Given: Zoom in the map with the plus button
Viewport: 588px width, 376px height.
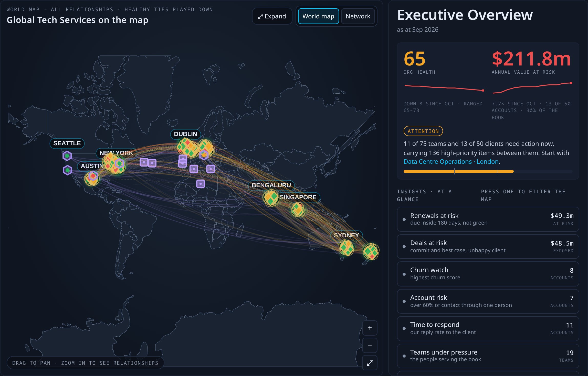Looking at the screenshot, I should tap(370, 328).
